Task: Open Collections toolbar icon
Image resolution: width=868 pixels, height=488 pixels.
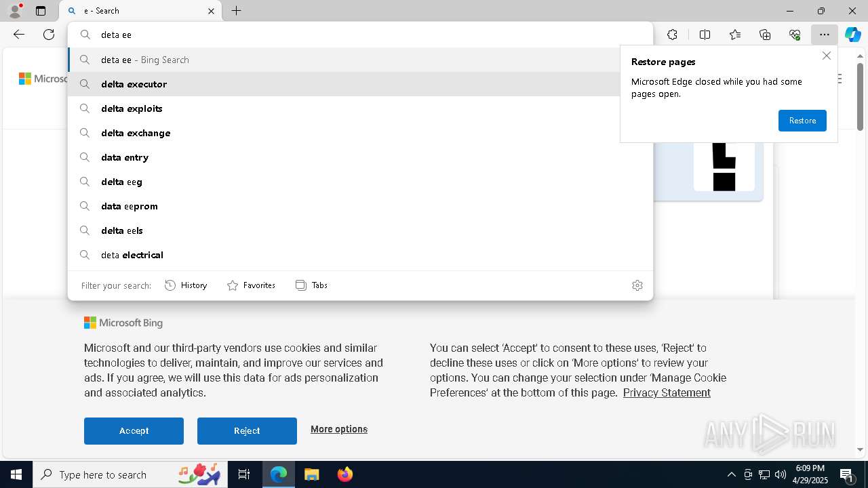Action: (x=765, y=35)
